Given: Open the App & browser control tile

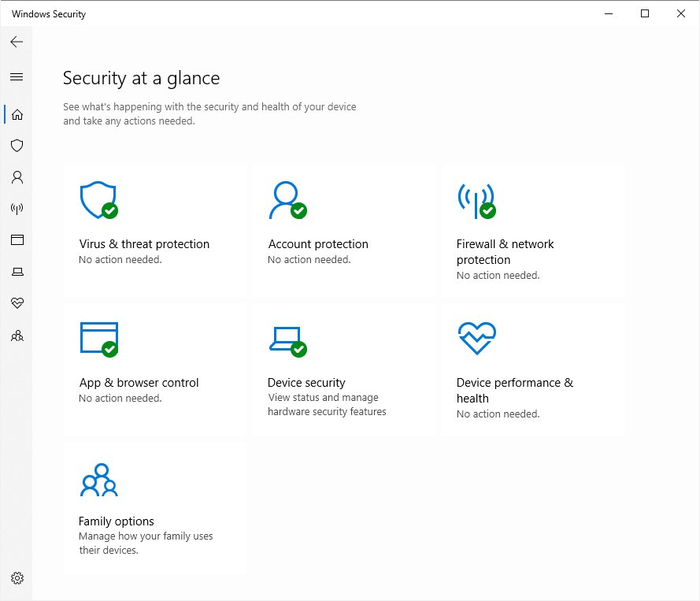Looking at the screenshot, I should tap(154, 369).
